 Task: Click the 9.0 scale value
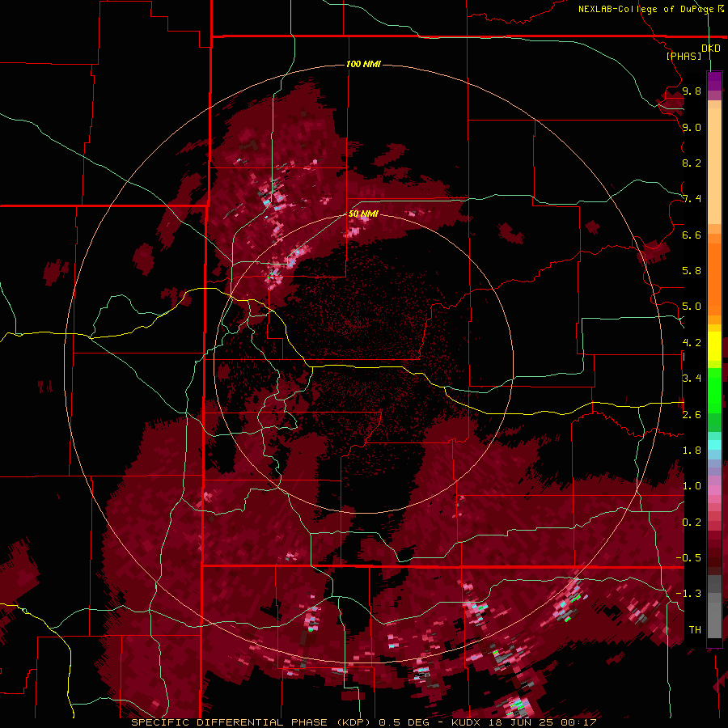click(x=692, y=127)
